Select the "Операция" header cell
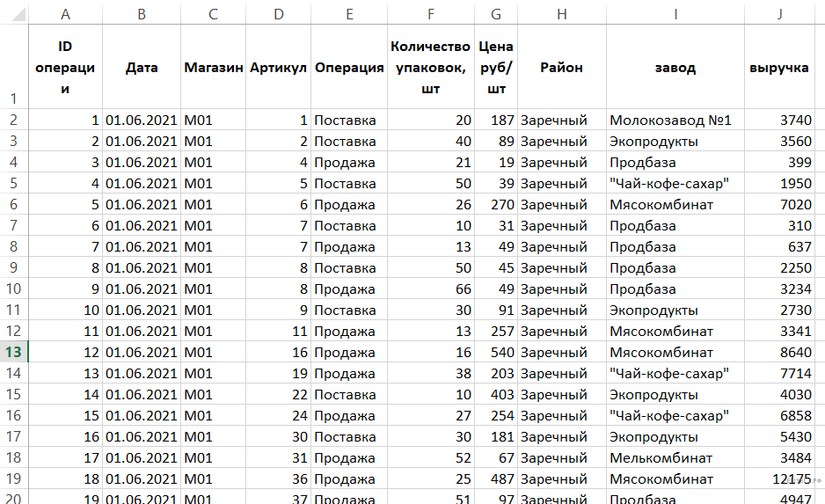The width and height of the screenshot is (825, 504). (349, 68)
